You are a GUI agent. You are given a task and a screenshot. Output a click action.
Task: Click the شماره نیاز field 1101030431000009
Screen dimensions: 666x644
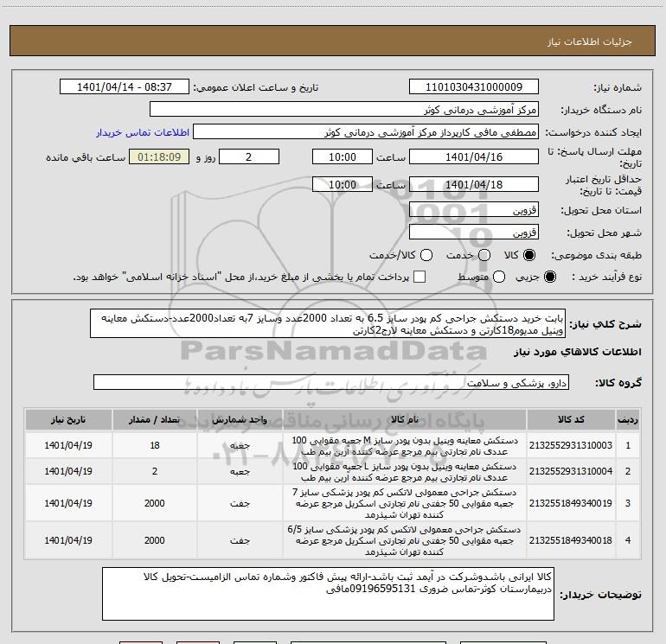click(474, 86)
